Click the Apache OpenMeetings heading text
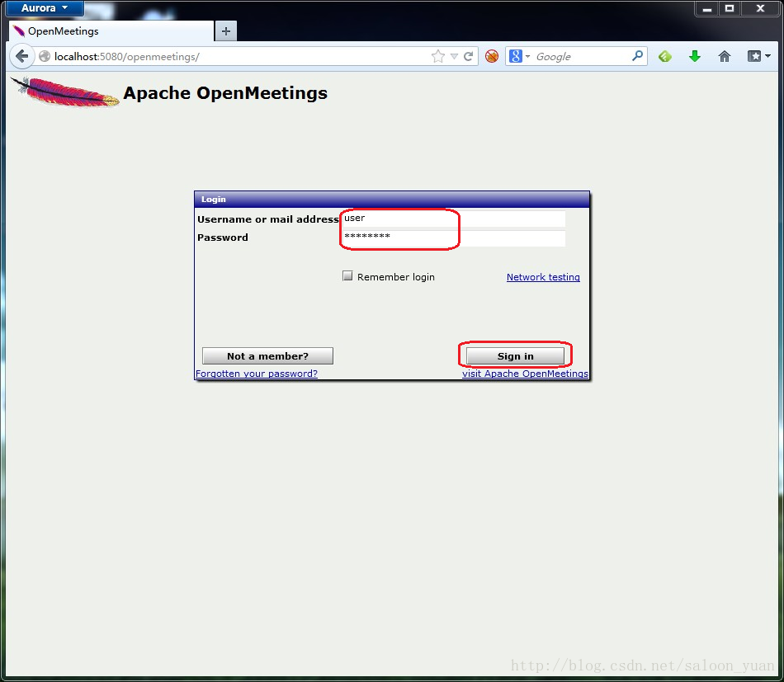This screenshot has width=784, height=682. click(225, 93)
